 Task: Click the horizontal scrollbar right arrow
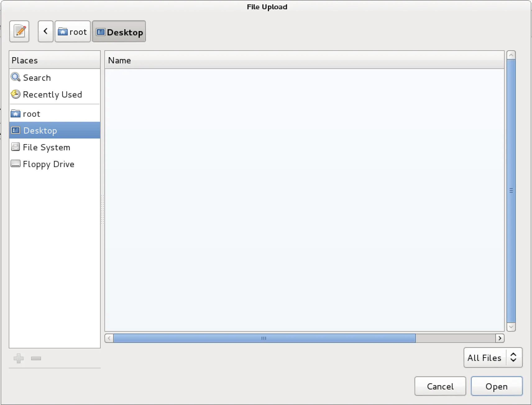pyautogui.click(x=500, y=338)
